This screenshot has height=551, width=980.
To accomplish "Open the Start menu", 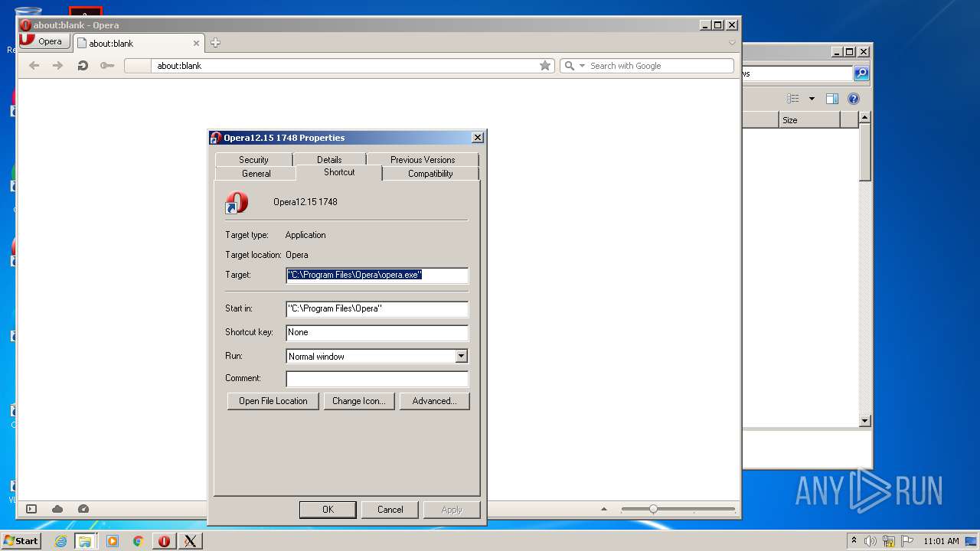I will click(21, 541).
